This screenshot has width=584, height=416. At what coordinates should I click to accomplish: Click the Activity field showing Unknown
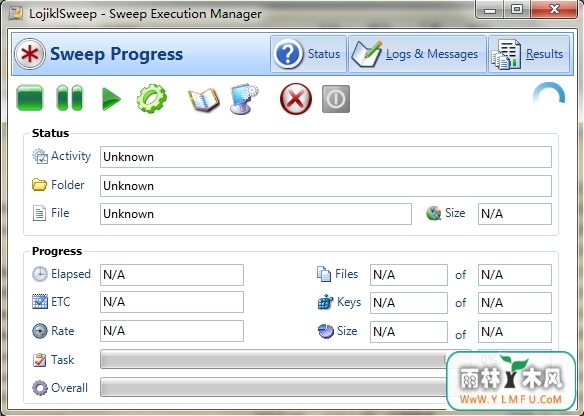point(326,157)
